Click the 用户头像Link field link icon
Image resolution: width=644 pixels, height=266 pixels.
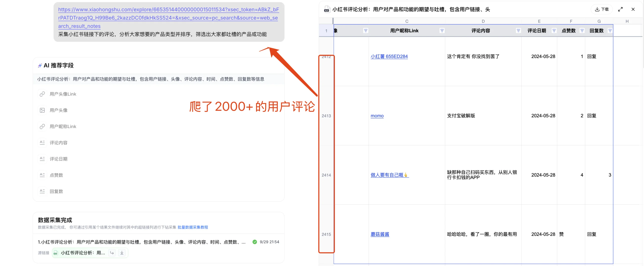pos(42,94)
